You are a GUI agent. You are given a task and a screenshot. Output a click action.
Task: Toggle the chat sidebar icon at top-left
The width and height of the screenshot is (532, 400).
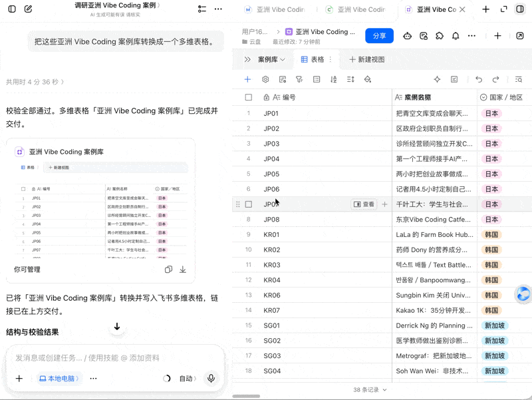point(12,9)
